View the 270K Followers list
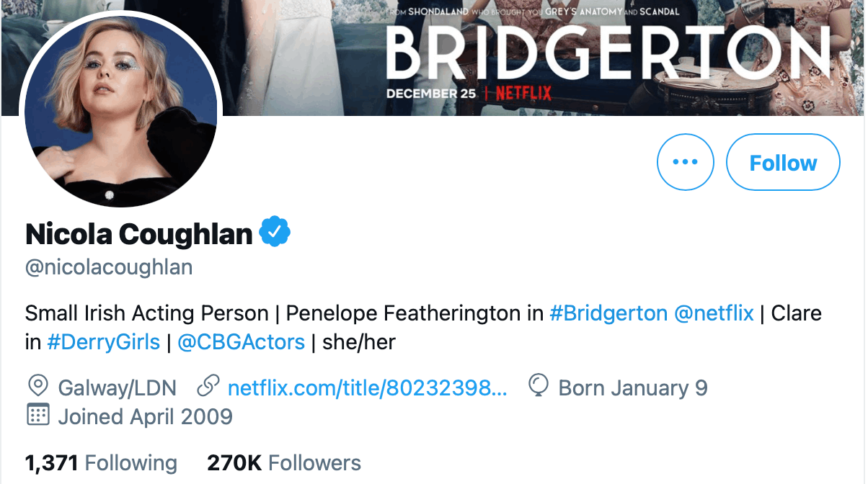Image resolution: width=868 pixels, height=484 pixels. point(284,462)
